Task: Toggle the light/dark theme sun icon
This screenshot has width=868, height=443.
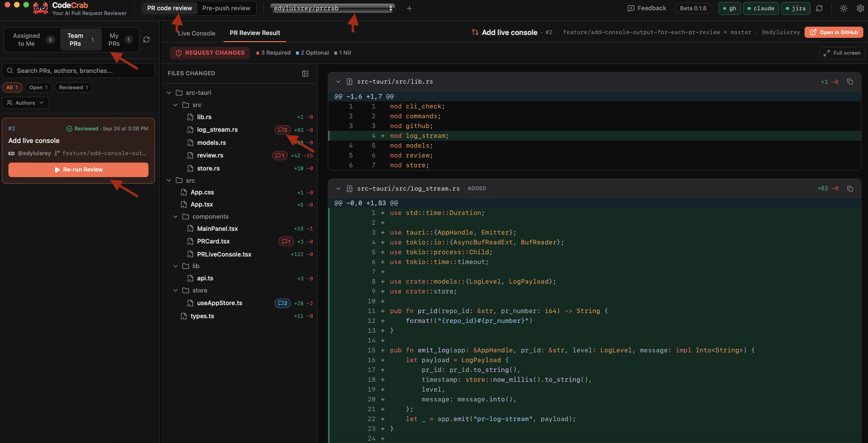Action: [x=843, y=8]
